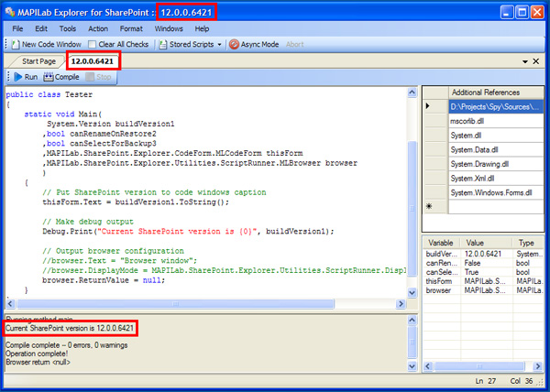
Task: Click the Ln 27 status bar indicator
Action: pyautogui.click(x=486, y=381)
